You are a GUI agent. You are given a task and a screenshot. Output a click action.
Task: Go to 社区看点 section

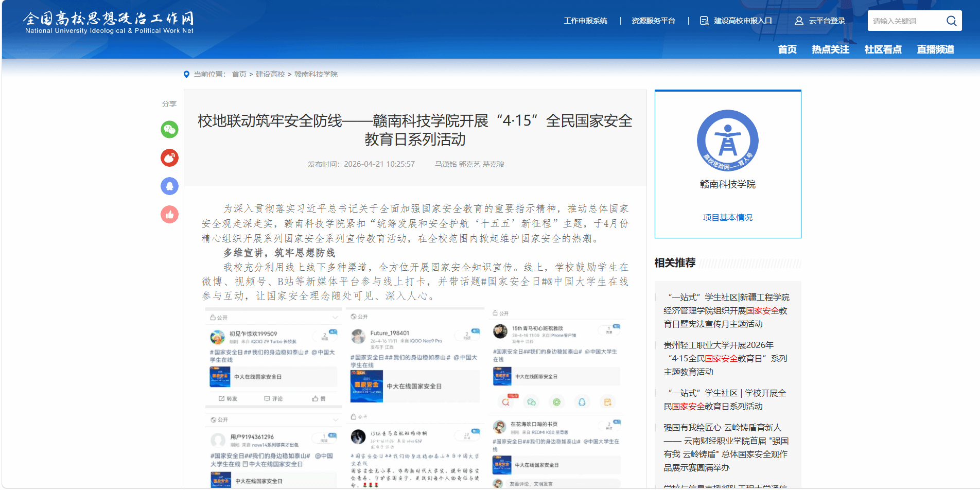tap(883, 49)
